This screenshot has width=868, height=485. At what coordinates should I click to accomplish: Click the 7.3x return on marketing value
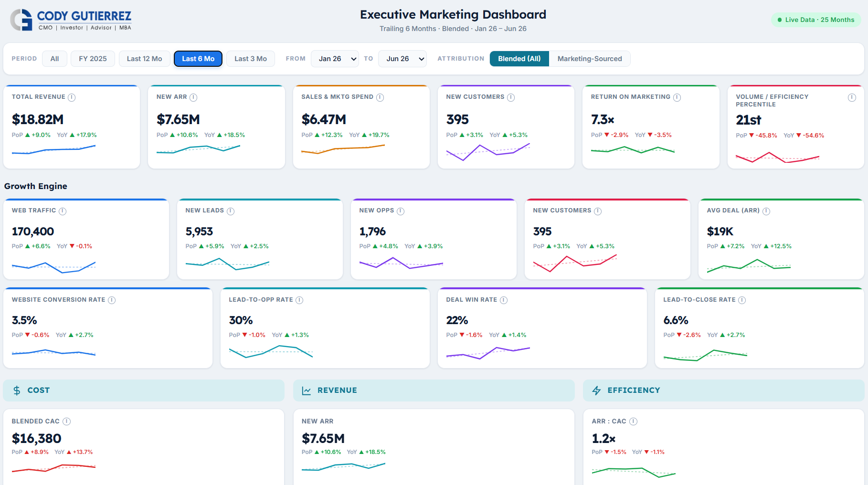point(603,119)
